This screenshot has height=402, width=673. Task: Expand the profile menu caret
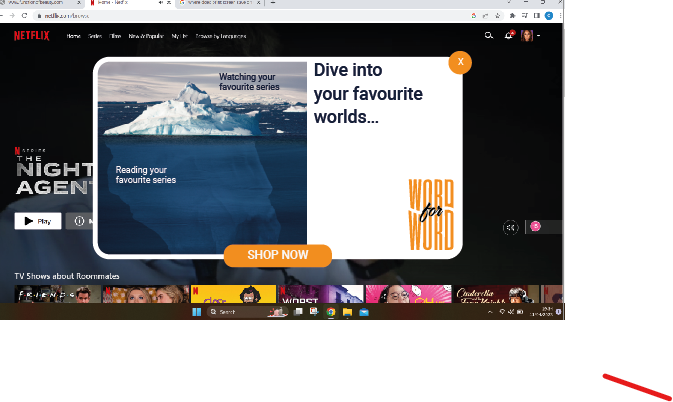(x=538, y=36)
